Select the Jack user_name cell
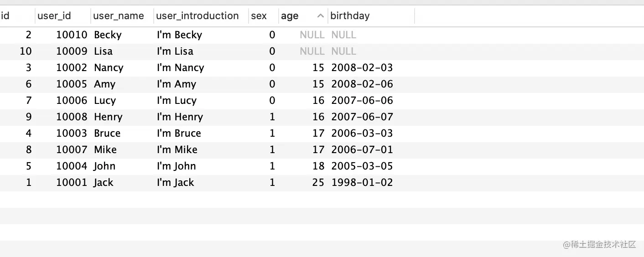644x257 pixels. pyautogui.click(x=104, y=183)
